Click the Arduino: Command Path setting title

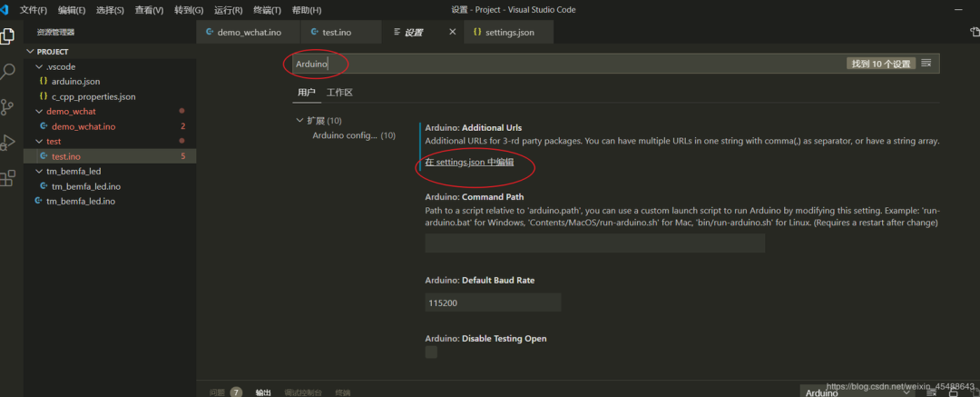475,196
